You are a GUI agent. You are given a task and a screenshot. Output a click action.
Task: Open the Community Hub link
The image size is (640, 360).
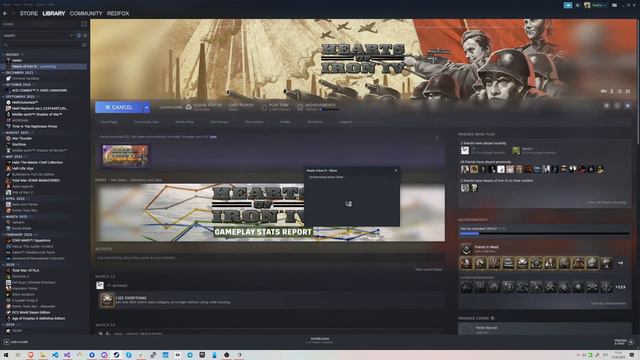coord(146,122)
